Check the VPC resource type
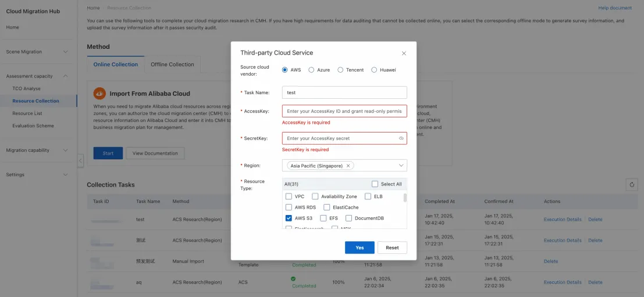Screen dimensions: 644x297 pyautogui.click(x=289, y=196)
